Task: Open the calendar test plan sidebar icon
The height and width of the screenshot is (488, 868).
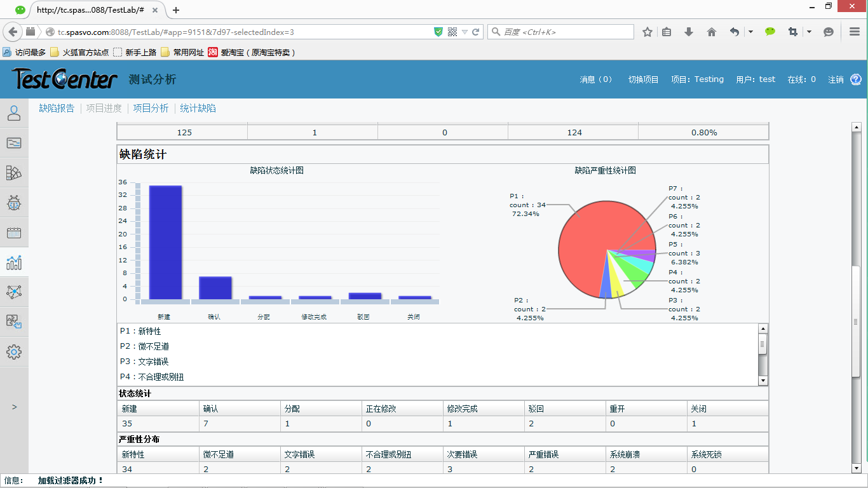Action: tap(14, 232)
